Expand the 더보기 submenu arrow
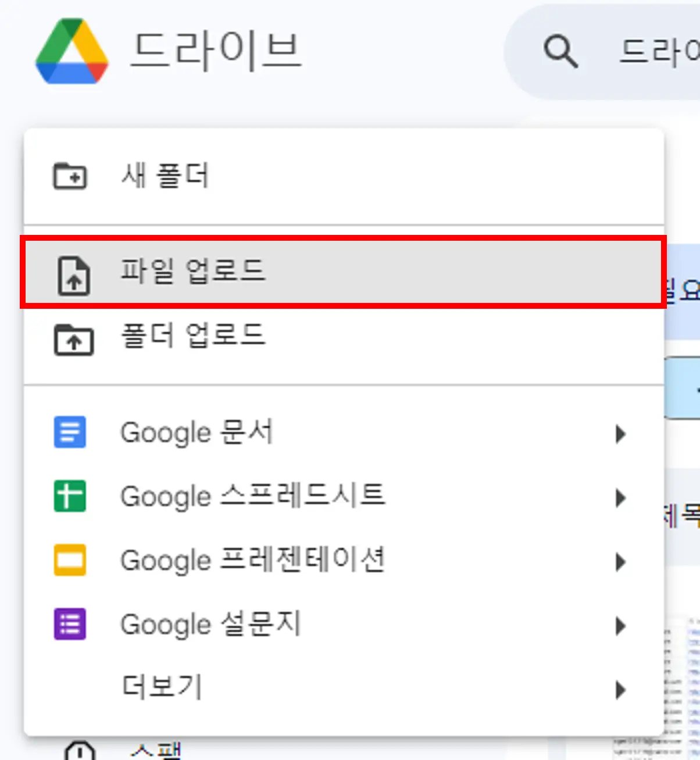700x760 pixels. (x=620, y=690)
